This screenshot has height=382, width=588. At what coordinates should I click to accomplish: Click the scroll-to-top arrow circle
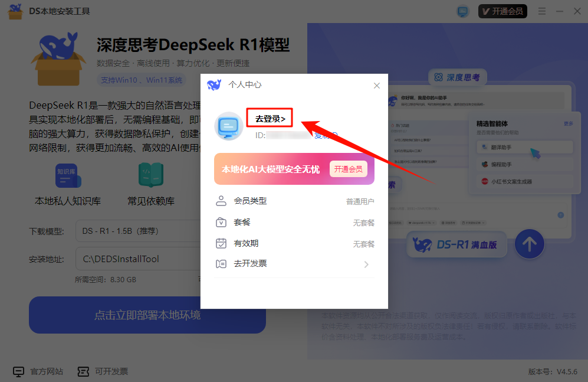(x=529, y=244)
